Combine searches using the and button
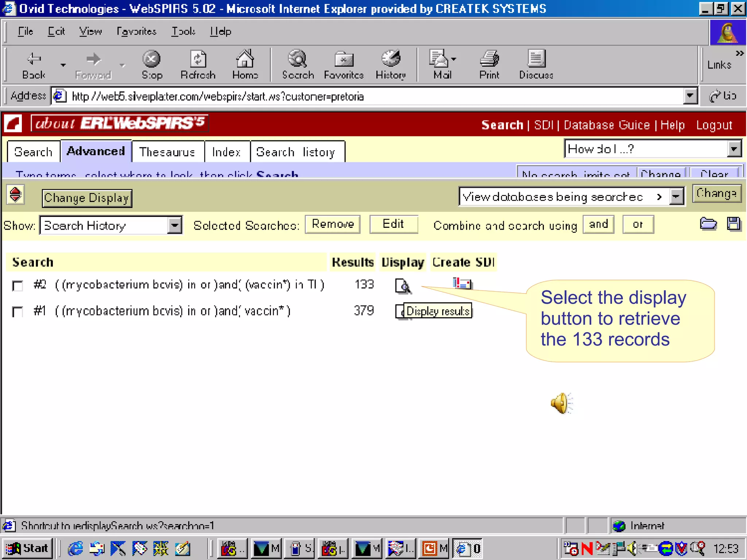747x560 pixels. (598, 224)
